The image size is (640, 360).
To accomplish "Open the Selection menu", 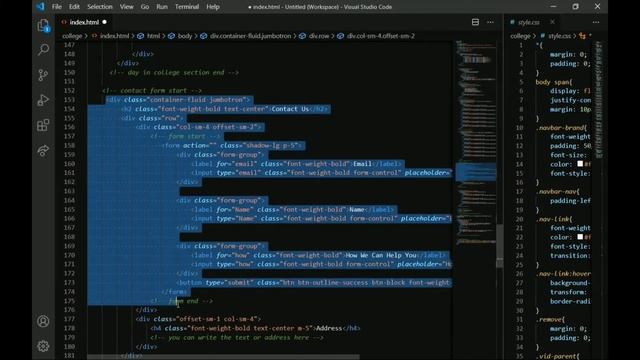I will [x=100, y=7].
